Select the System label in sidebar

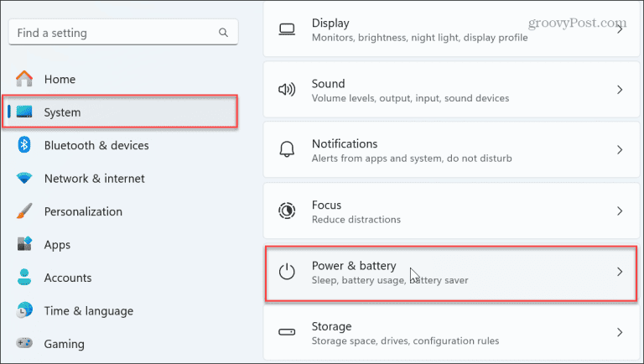click(62, 112)
